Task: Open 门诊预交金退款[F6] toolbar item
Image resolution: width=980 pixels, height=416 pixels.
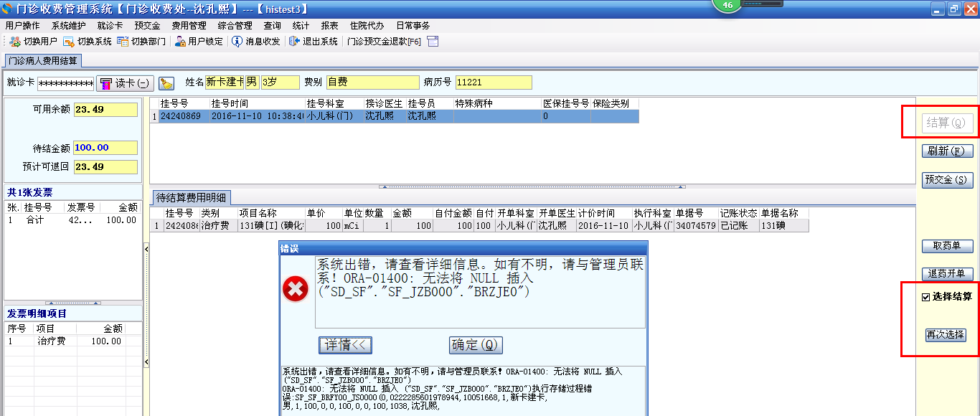Action: point(384,42)
